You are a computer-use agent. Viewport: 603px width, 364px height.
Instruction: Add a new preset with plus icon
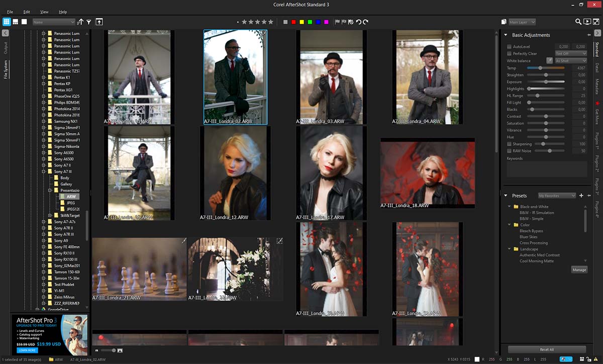(x=581, y=195)
